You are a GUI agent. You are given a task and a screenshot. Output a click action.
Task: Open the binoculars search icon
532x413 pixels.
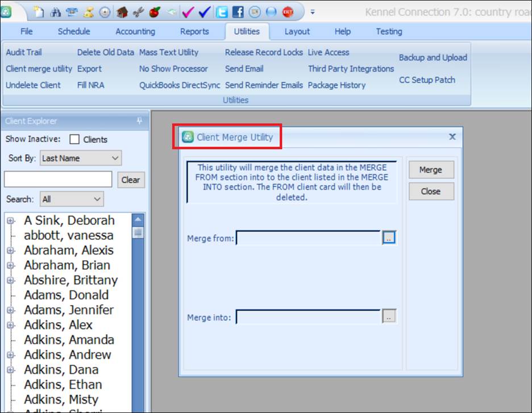pos(55,11)
